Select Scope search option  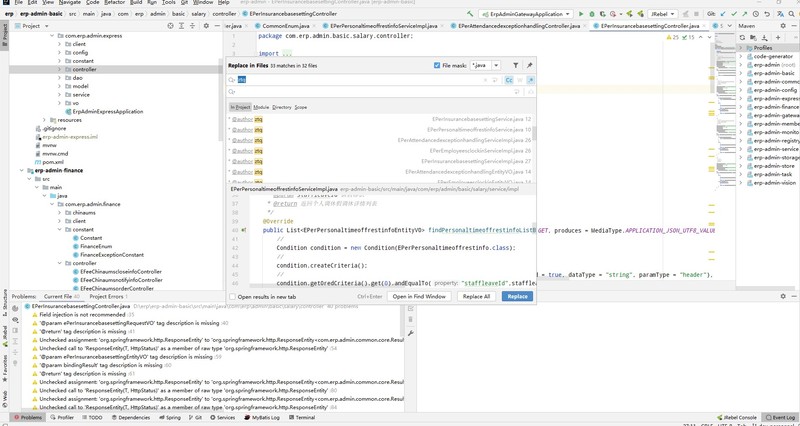click(x=301, y=107)
